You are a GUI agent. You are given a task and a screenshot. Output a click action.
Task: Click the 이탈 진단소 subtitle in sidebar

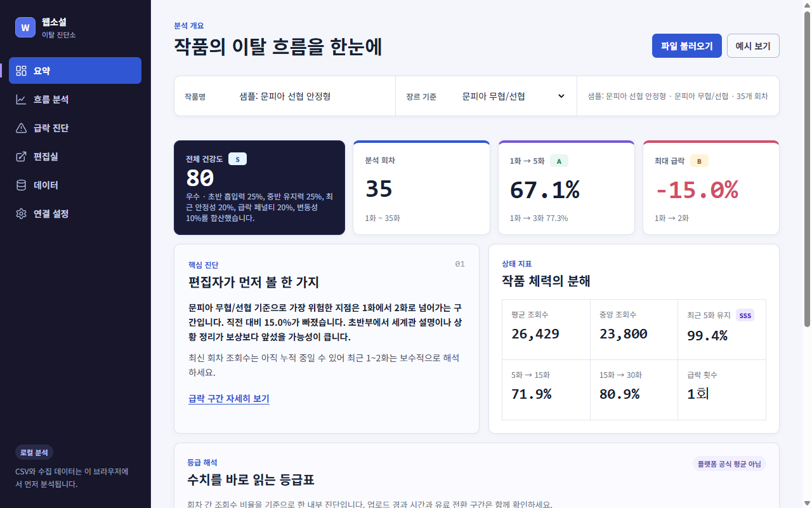(59, 35)
